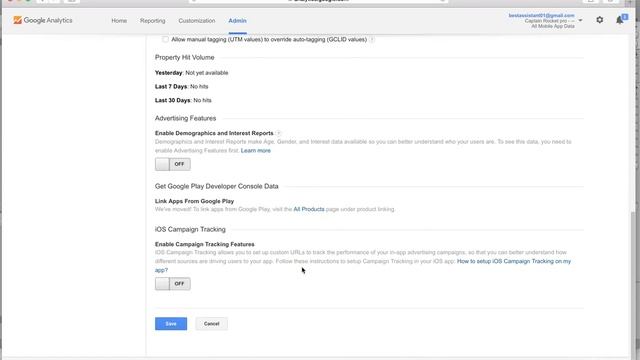Image resolution: width=640 pixels, height=360 pixels.
Task: Click Enable Campaign Tracking Features label
Action: [204, 244]
